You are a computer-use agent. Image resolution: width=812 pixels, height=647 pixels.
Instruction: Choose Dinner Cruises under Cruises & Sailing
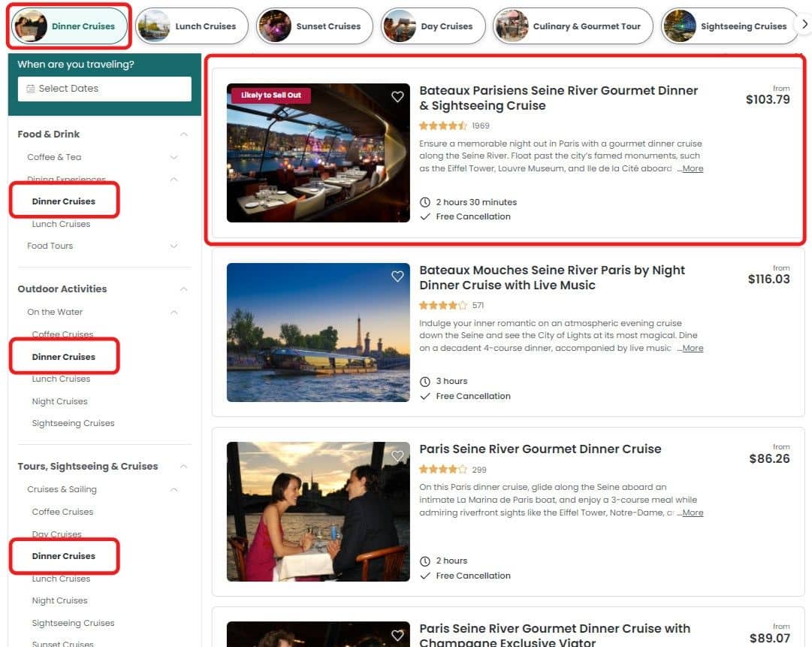[x=64, y=556]
